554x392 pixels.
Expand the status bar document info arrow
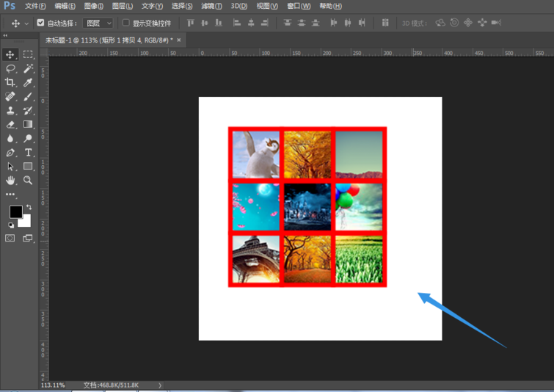(x=160, y=385)
